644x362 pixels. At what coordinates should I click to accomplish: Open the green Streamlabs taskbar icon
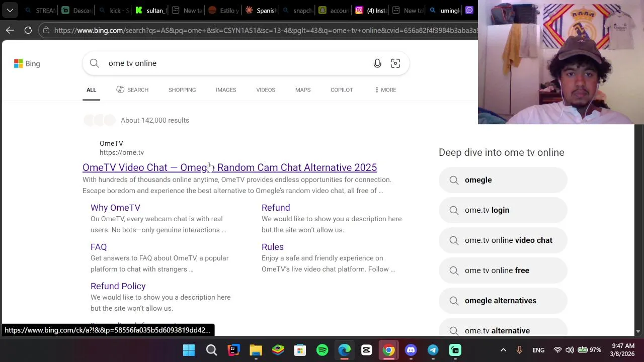pyautogui.click(x=455, y=350)
